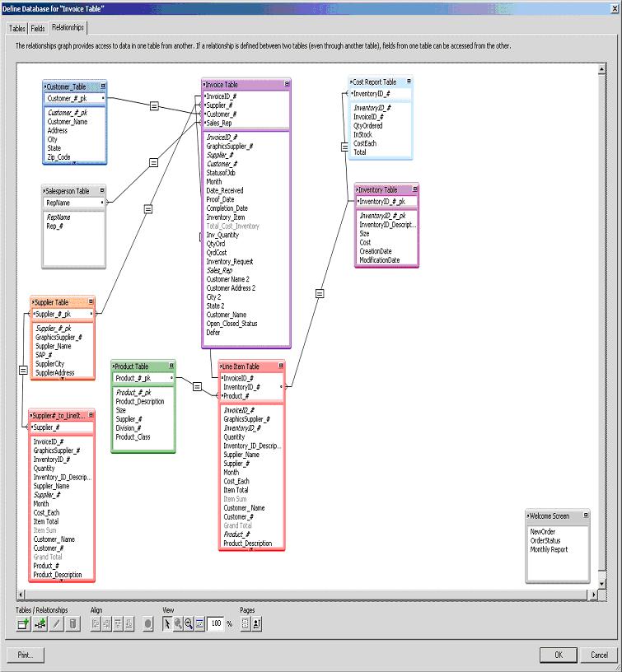Click the align bottom edges icon

point(129,624)
